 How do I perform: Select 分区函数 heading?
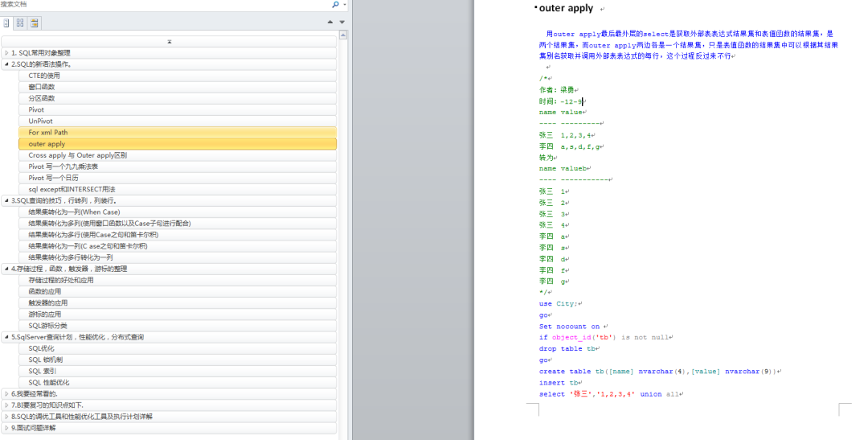click(177, 98)
